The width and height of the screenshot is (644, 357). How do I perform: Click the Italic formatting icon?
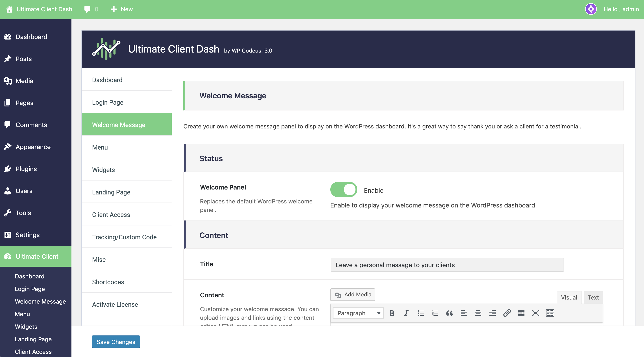click(x=406, y=313)
